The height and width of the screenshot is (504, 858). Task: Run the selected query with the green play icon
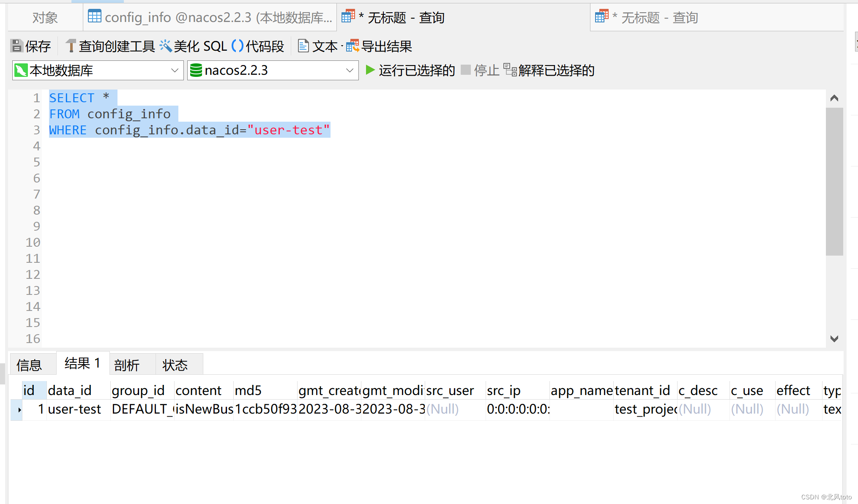coord(370,70)
